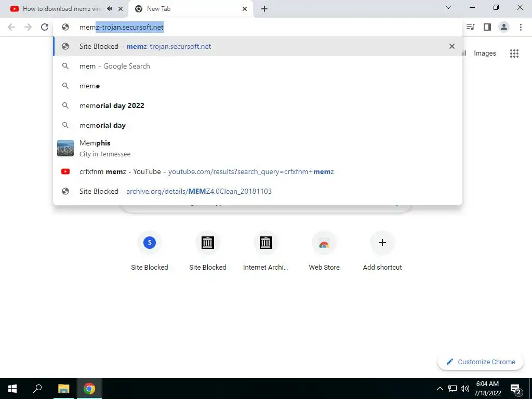Show hidden system tray icons

(x=440, y=389)
